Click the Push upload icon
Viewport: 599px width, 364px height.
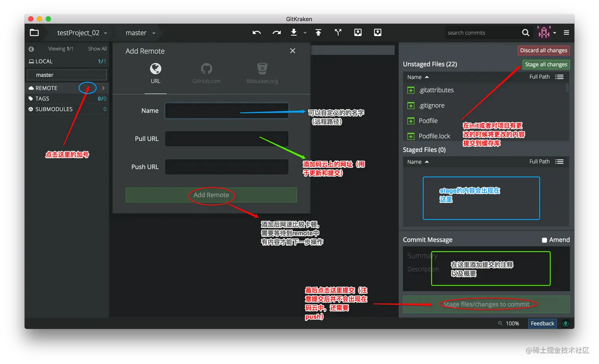point(318,32)
